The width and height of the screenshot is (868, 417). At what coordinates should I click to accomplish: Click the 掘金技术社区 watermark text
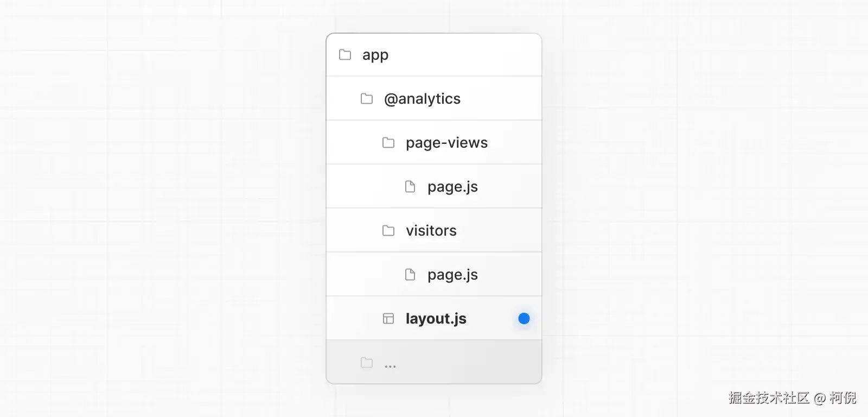pos(769,398)
